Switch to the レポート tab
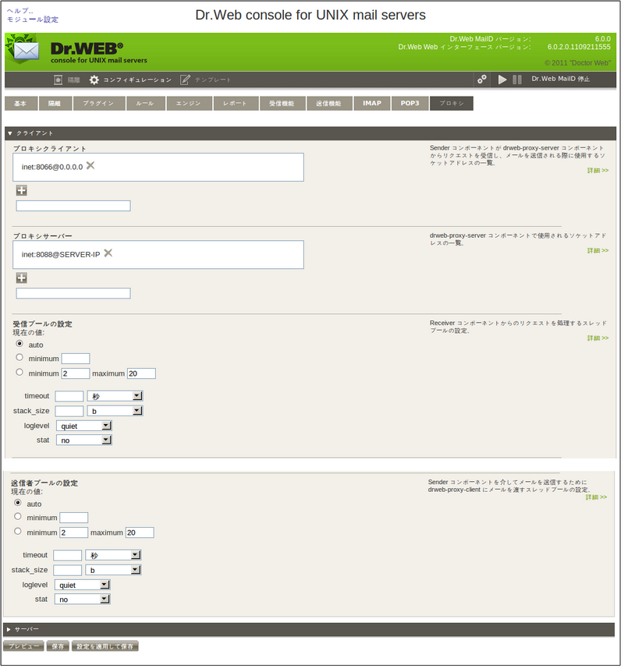Image resolution: width=624 pixels, height=672 pixels. point(237,104)
